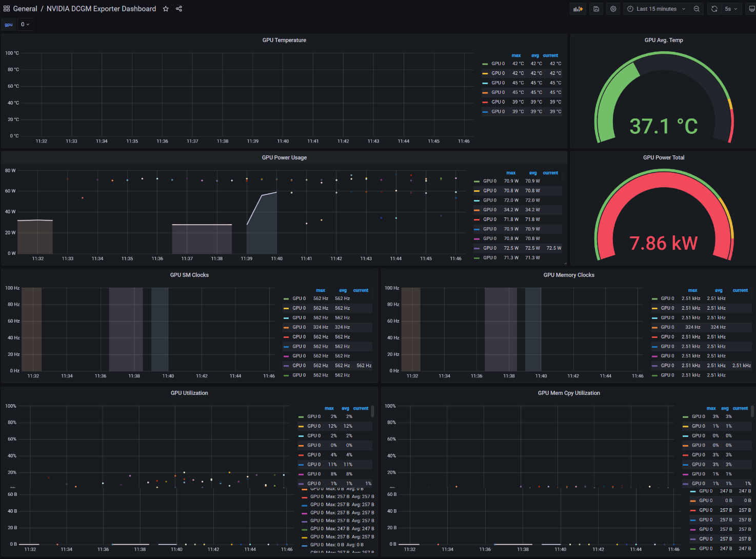Star the NVIDIA DCGM Exporter Dashboard

point(166,9)
